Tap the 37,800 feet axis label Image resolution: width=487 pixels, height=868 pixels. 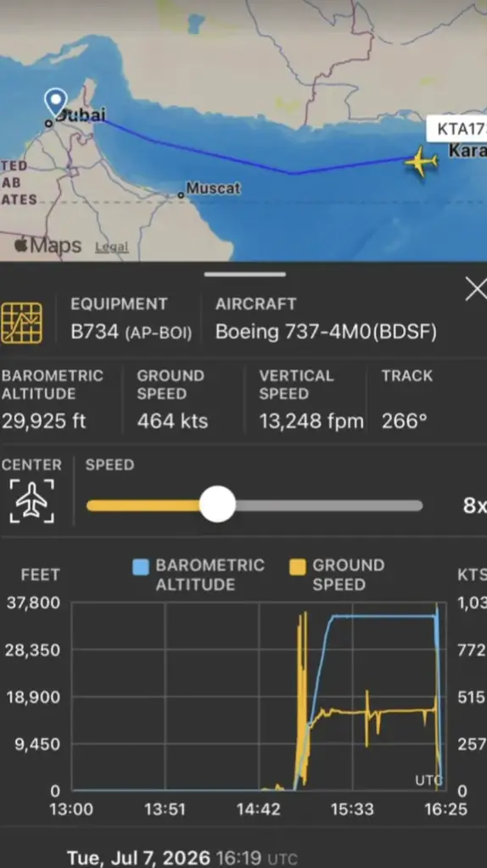[33, 603]
